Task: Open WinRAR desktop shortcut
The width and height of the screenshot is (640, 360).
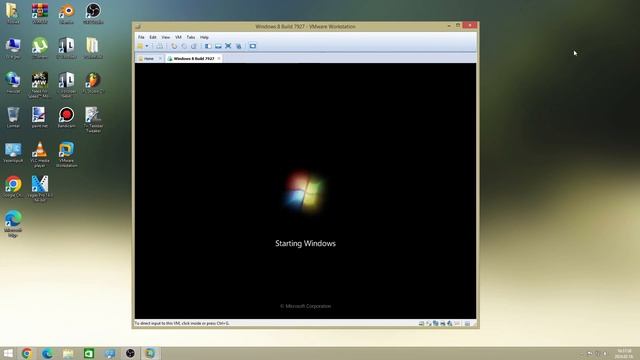Action: pyautogui.click(x=40, y=13)
